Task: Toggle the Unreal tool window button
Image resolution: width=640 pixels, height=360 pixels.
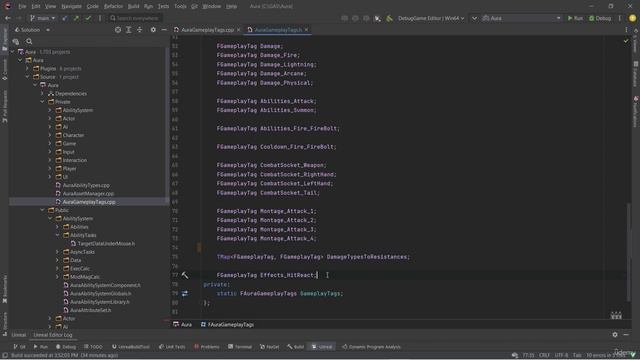Action: tap(322, 347)
